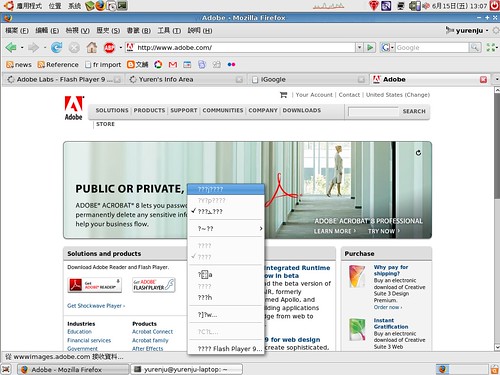Click the fullscreen toggle icon at toolbar end
Image resolution: width=500 pixels, height=375 pixels.
(x=490, y=48)
